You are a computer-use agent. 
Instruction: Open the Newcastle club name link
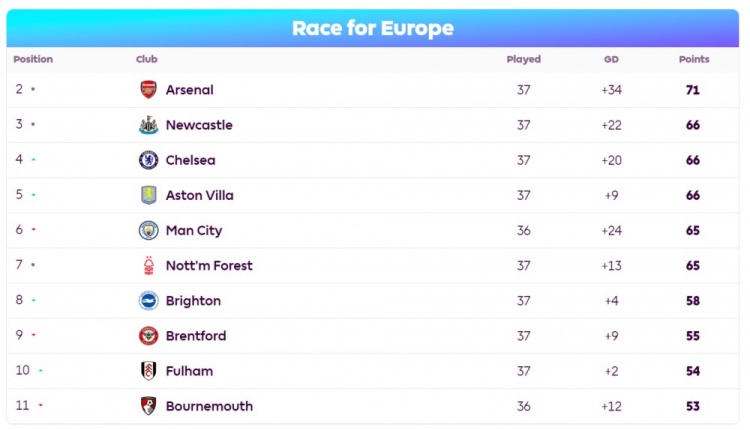[x=199, y=125]
